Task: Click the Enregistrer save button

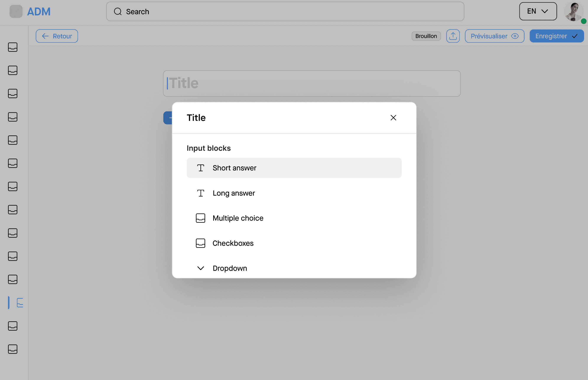Action: tap(557, 36)
